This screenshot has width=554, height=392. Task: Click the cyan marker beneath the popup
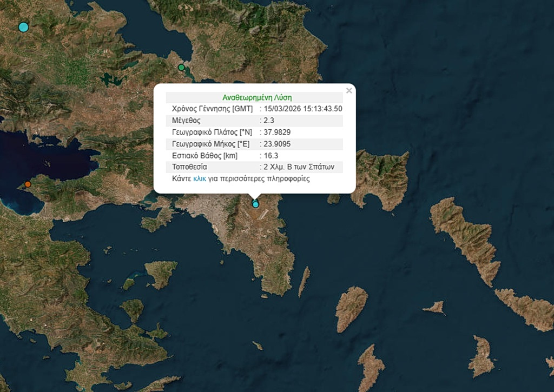pos(255,204)
